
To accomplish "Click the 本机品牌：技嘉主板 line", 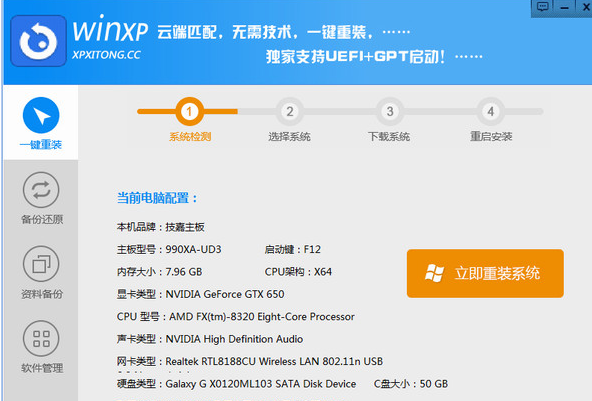I will (161, 227).
